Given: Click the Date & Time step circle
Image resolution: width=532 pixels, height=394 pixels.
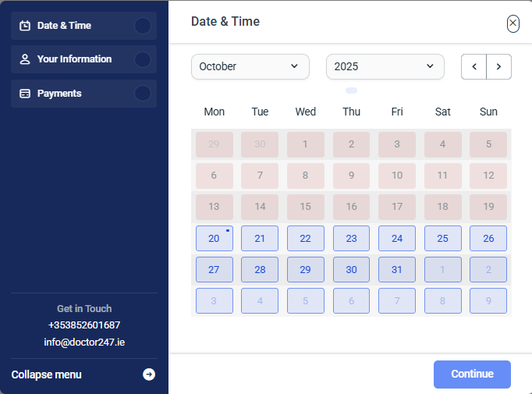Looking at the screenshot, I should [142, 26].
